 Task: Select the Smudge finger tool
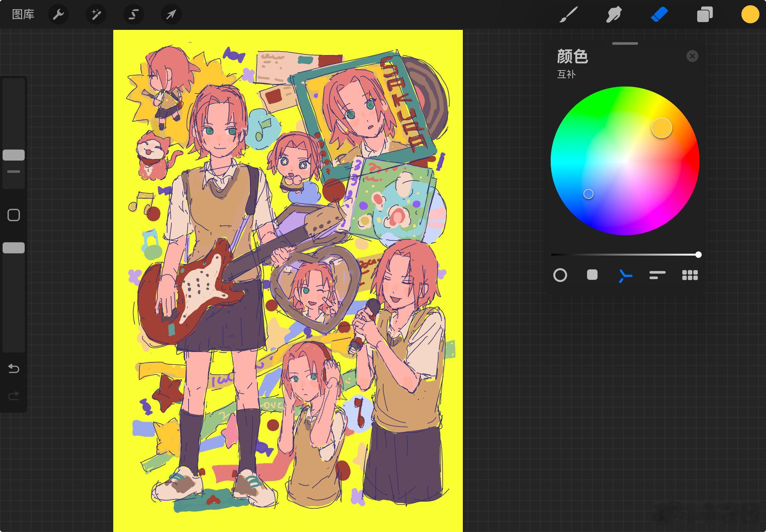click(x=613, y=15)
